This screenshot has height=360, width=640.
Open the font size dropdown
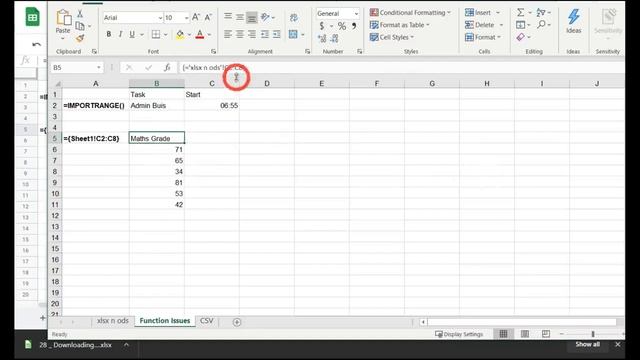coord(187,18)
